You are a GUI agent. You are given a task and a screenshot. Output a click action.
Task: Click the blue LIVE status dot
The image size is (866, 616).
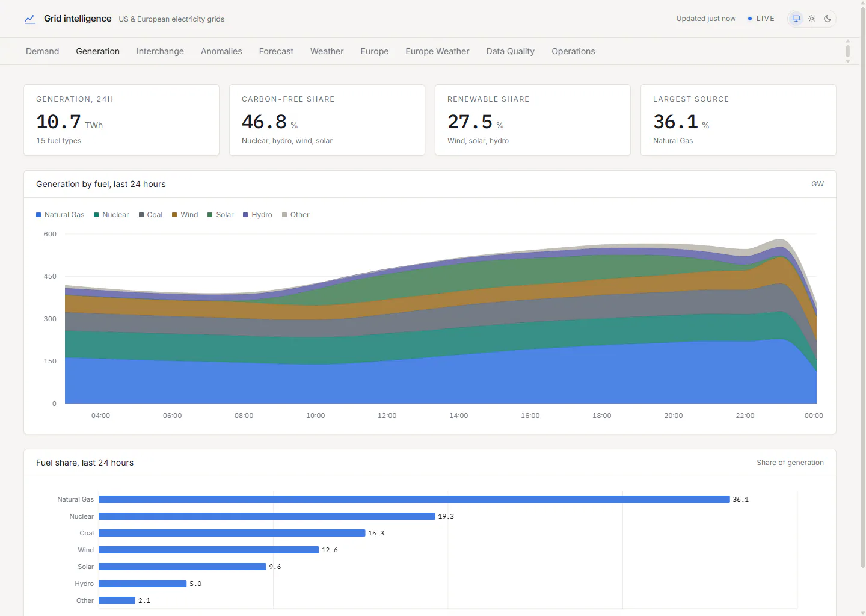(750, 19)
